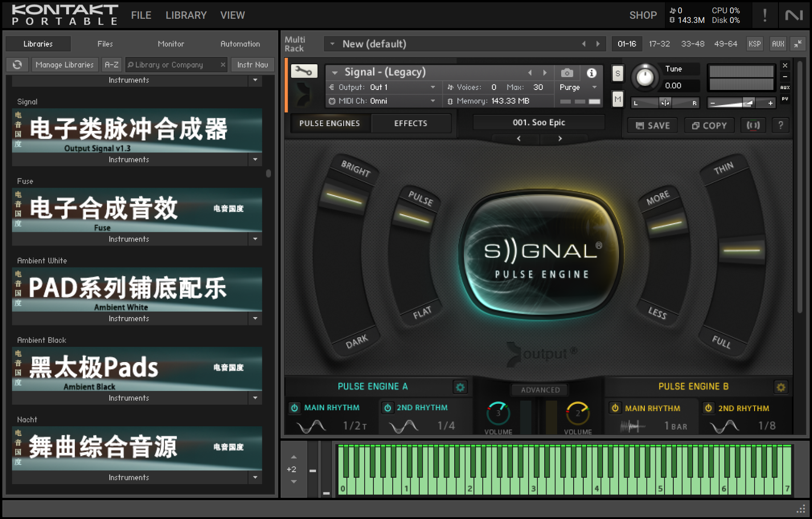The image size is (812, 519).
Task: Go to next instrument in Signal header
Action: pyautogui.click(x=545, y=73)
